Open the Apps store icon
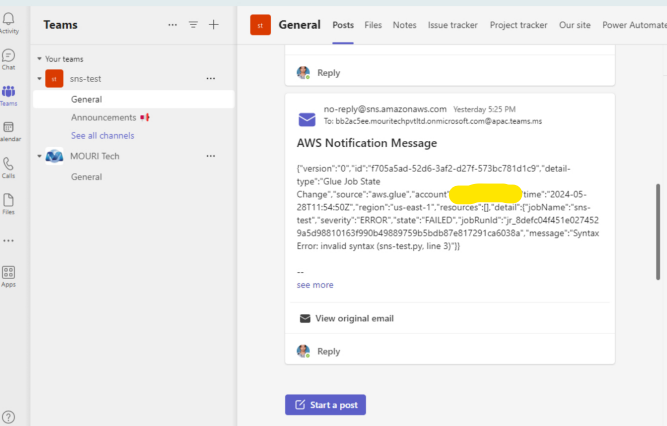The width and height of the screenshot is (667, 426). click(9, 275)
